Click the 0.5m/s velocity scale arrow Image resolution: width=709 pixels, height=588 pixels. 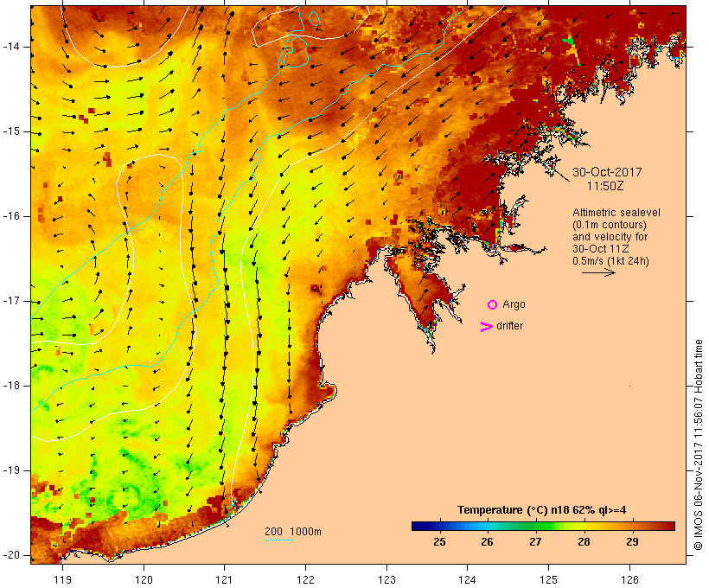tap(598, 272)
